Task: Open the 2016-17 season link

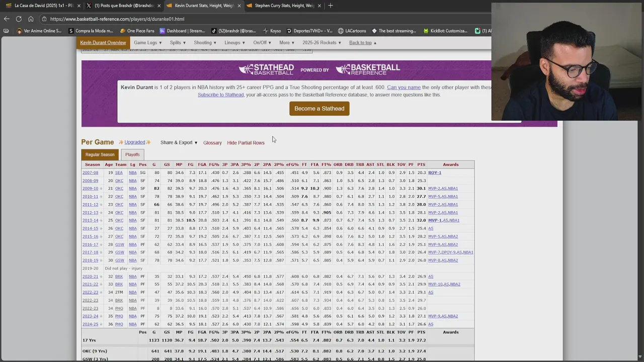Action: 90,244
